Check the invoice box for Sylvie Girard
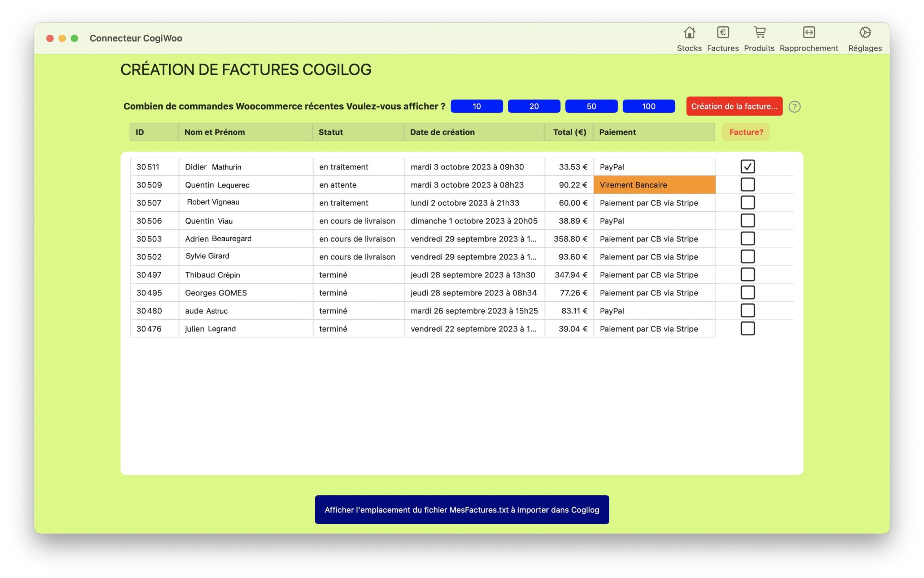The height and width of the screenshot is (578, 924). coord(748,256)
